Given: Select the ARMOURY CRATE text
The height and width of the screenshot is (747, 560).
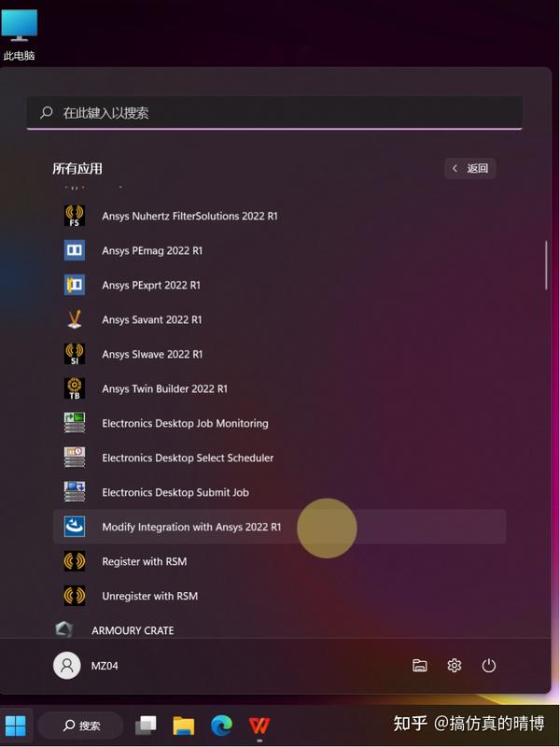Looking at the screenshot, I should tap(133, 630).
